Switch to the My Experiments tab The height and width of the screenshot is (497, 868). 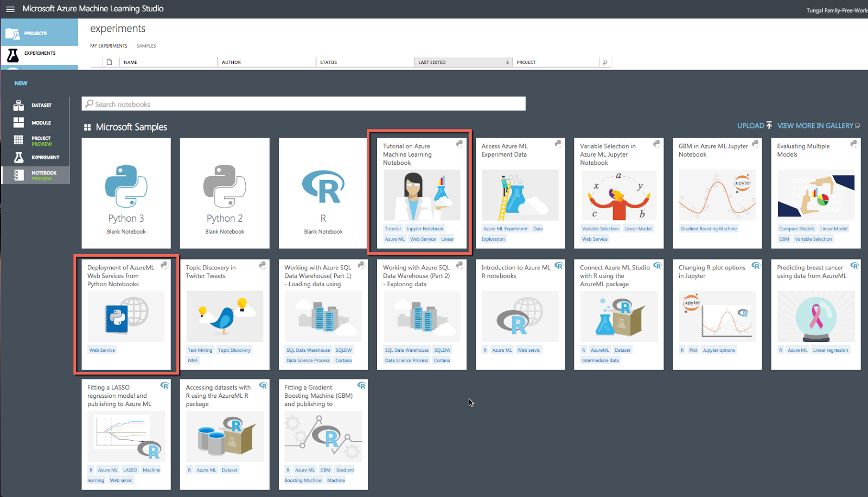coord(108,46)
